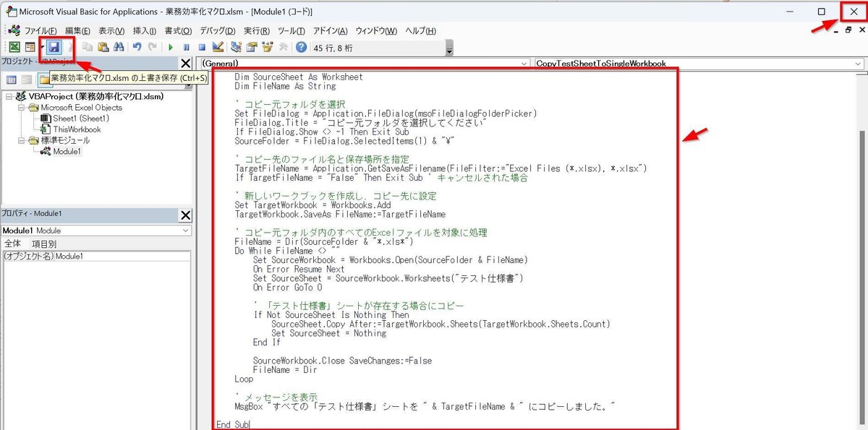Click the Undo arrow icon
The image size is (868, 430).
click(137, 47)
